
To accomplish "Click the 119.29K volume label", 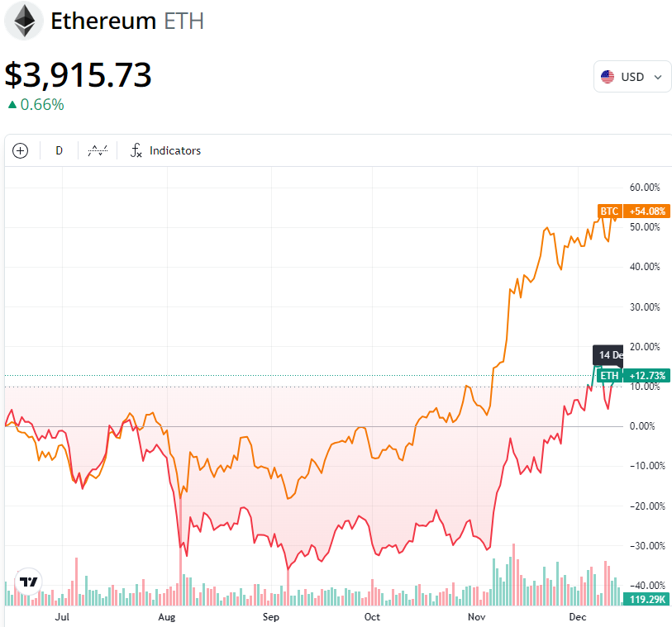I will pyautogui.click(x=648, y=599).
